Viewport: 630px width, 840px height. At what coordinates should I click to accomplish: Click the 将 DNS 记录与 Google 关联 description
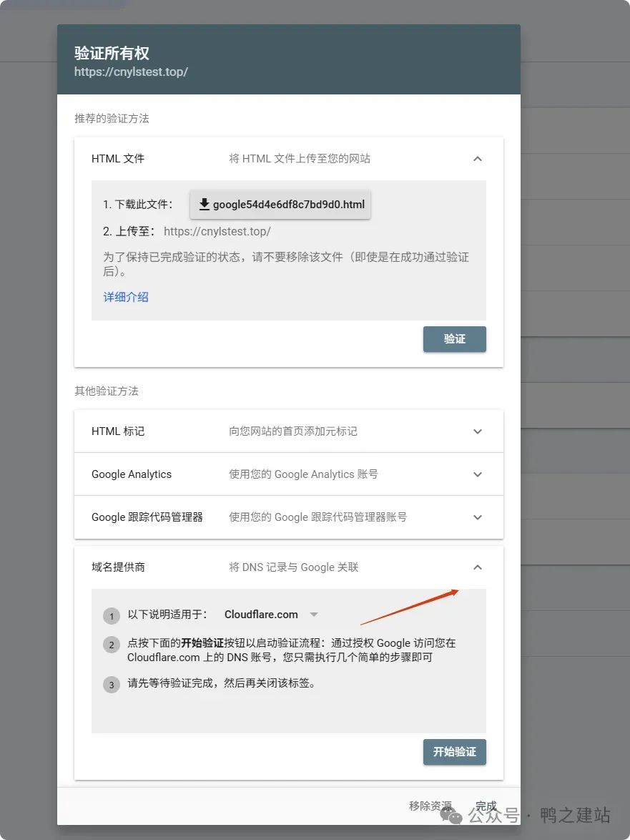[x=293, y=567]
